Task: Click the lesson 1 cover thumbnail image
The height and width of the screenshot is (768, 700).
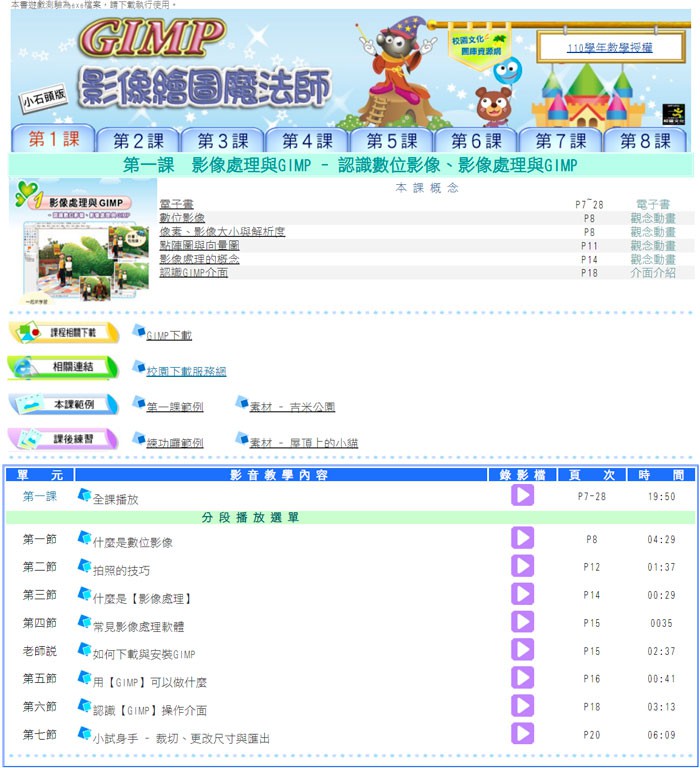Action: point(82,240)
